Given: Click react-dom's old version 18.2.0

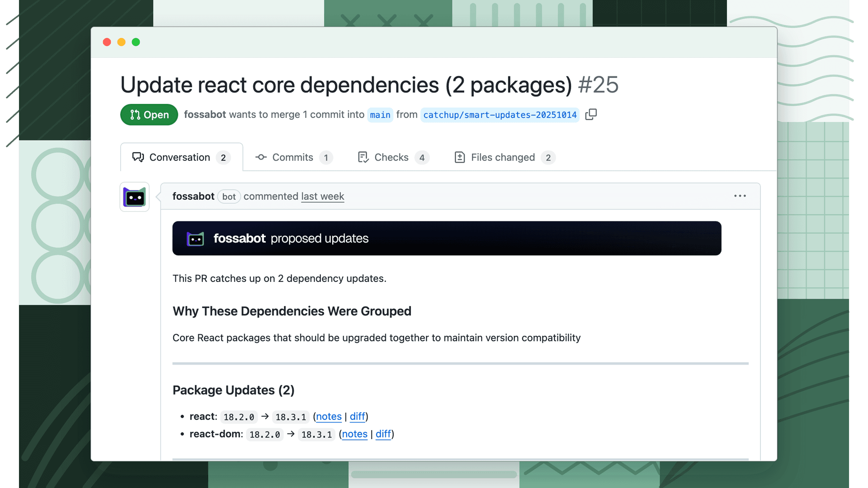Looking at the screenshot, I should 265,434.
